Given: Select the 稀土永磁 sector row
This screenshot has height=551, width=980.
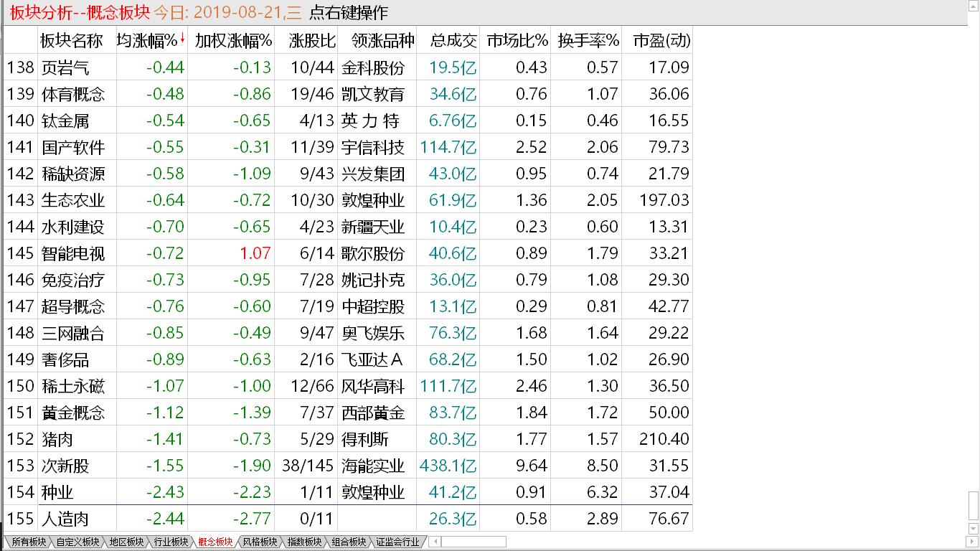Looking at the screenshot, I should click(x=348, y=386).
